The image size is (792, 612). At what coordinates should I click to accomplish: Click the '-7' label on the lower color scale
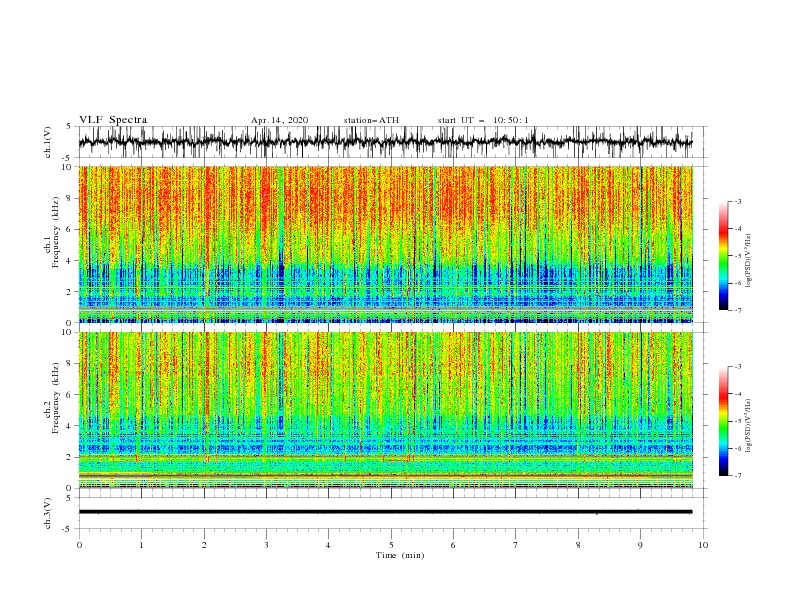click(x=737, y=476)
